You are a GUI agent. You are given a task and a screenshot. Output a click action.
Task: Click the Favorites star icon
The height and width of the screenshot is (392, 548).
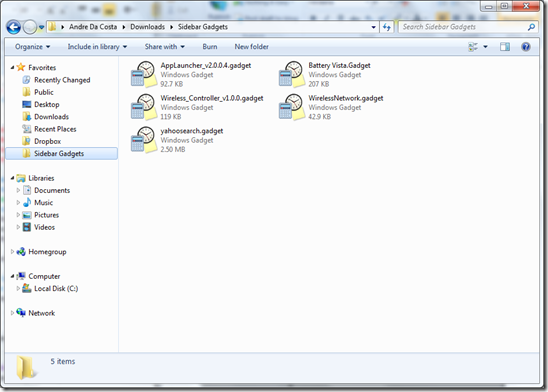21,67
